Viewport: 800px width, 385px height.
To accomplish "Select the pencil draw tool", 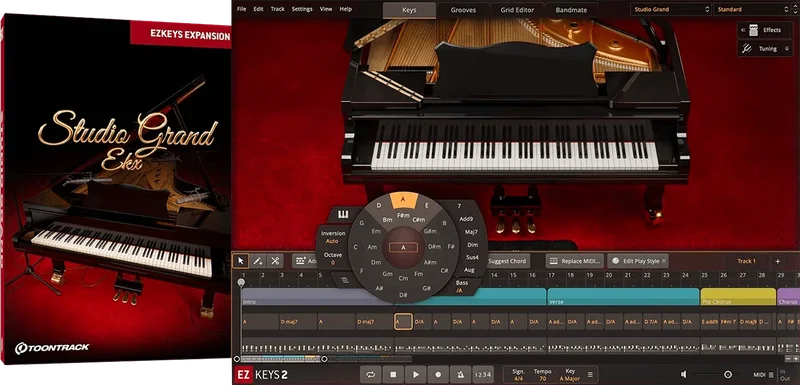I will coord(258,261).
